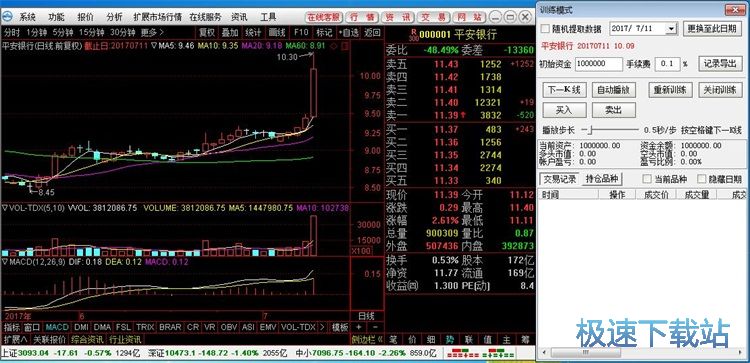Expand the 更多 periods list

(x=152, y=33)
